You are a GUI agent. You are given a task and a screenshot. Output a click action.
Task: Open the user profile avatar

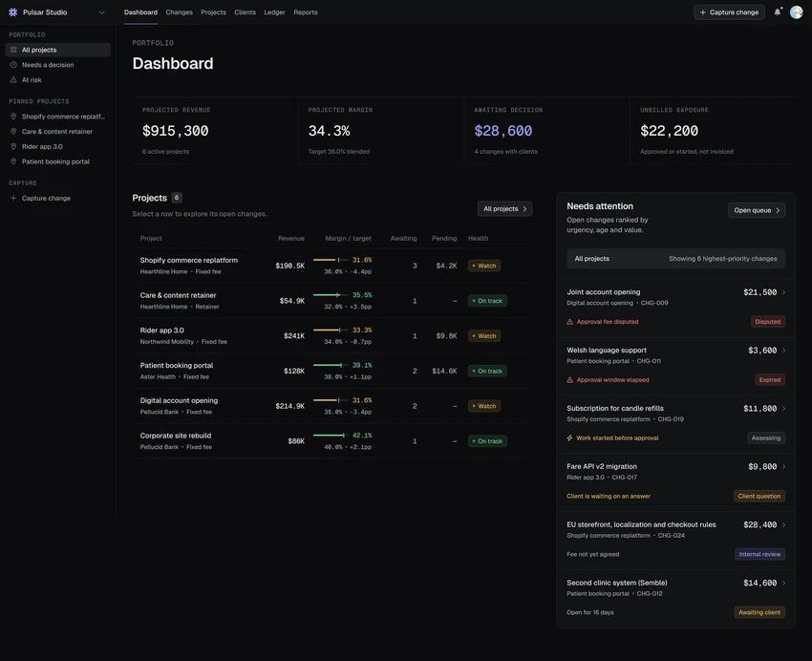[x=796, y=11]
